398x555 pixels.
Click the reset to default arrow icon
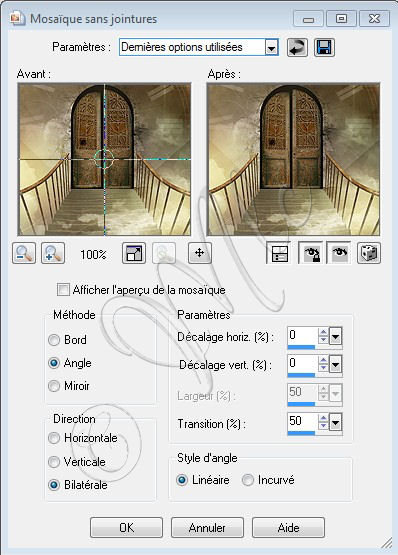[x=297, y=47]
